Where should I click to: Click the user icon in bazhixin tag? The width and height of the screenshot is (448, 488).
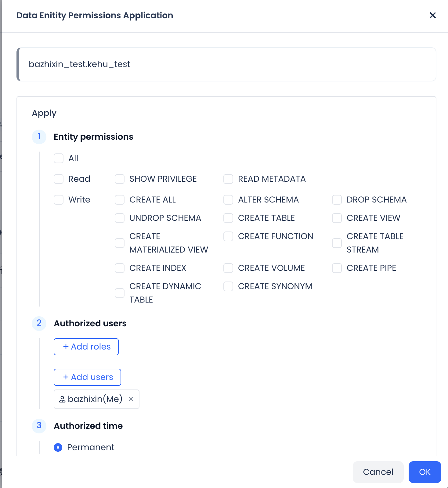62,399
